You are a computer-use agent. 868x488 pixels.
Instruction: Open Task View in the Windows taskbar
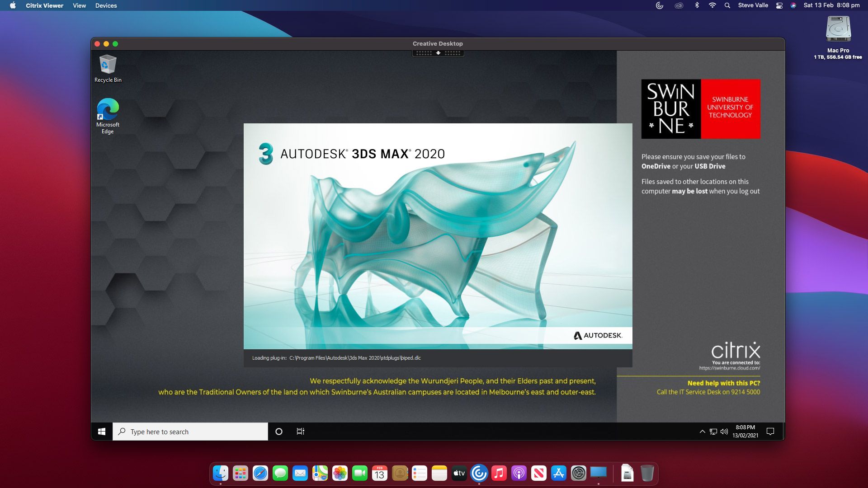click(x=301, y=432)
